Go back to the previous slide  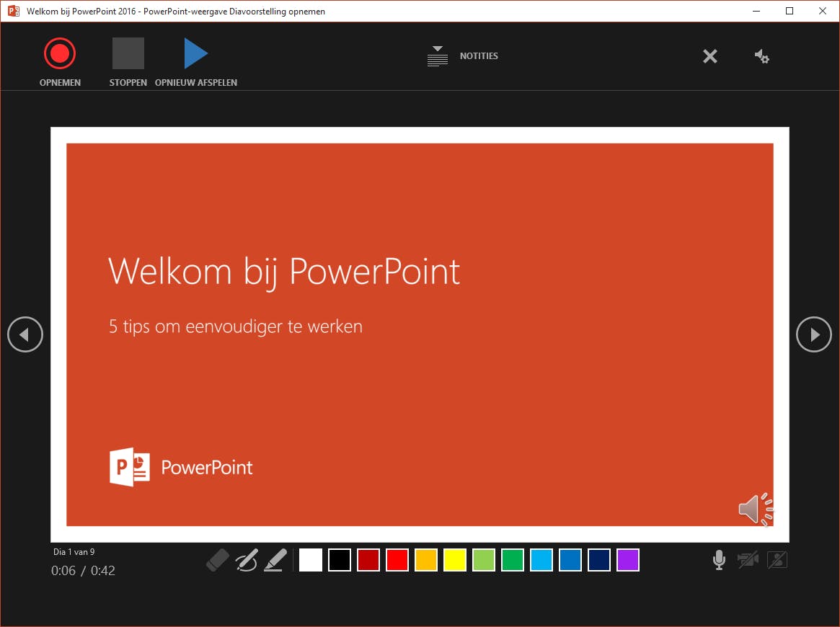click(x=25, y=334)
